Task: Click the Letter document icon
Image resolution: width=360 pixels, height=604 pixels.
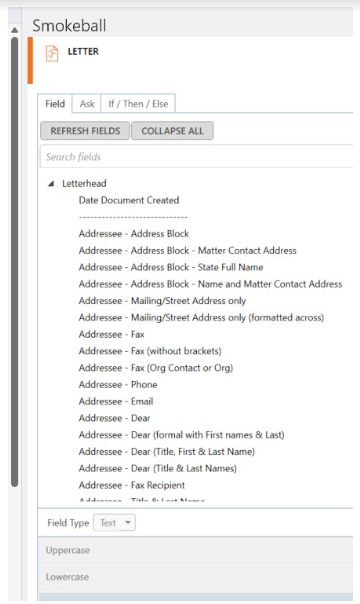Action: coord(52,53)
